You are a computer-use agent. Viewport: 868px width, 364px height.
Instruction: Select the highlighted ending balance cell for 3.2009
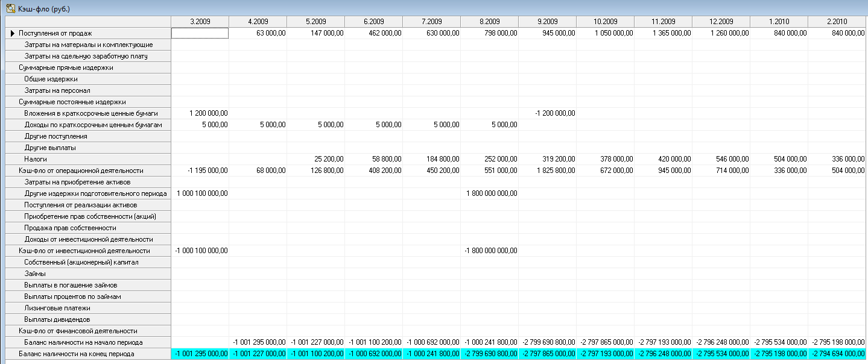click(x=200, y=354)
